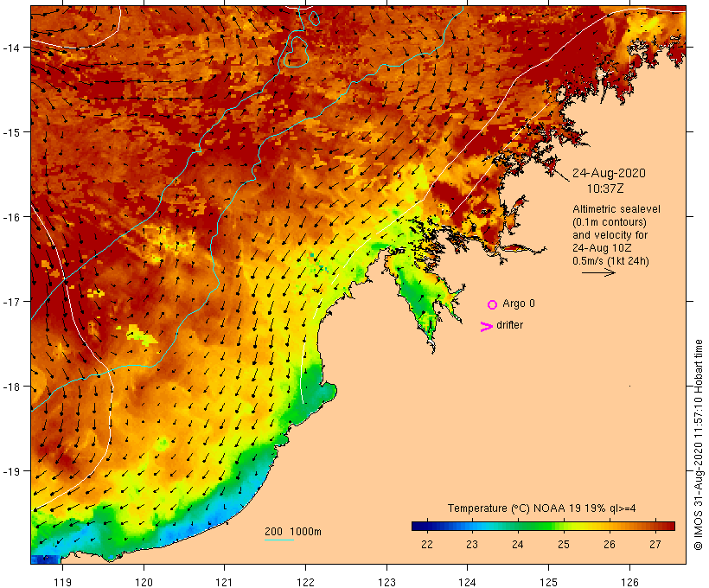Click the longitude label 124

467,582
